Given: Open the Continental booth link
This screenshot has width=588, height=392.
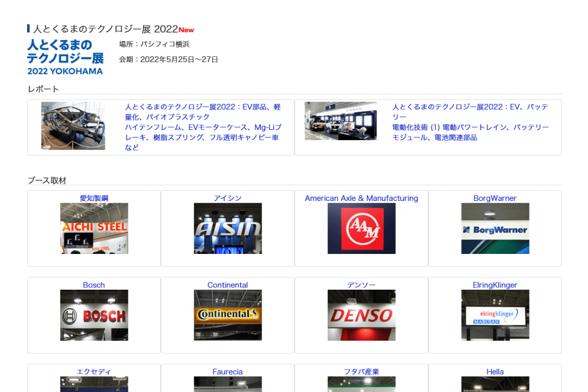Looking at the screenshot, I should [x=227, y=285].
